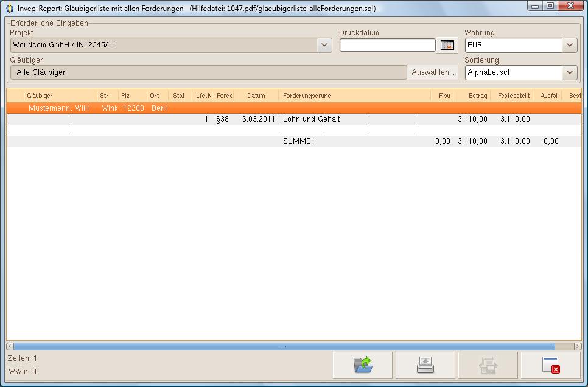The width and height of the screenshot is (588, 387).
Task: Click the SUMME Ausfall value 0,00
Action: point(551,141)
